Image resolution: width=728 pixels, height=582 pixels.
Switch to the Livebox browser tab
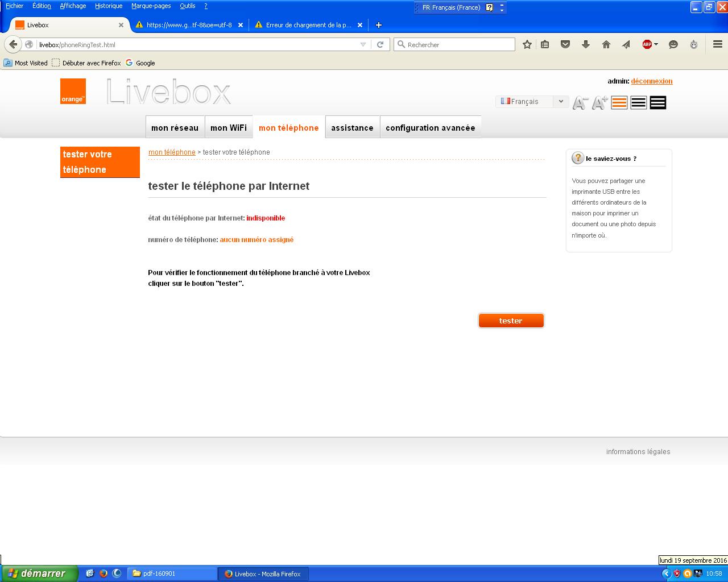[x=69, y=25]
